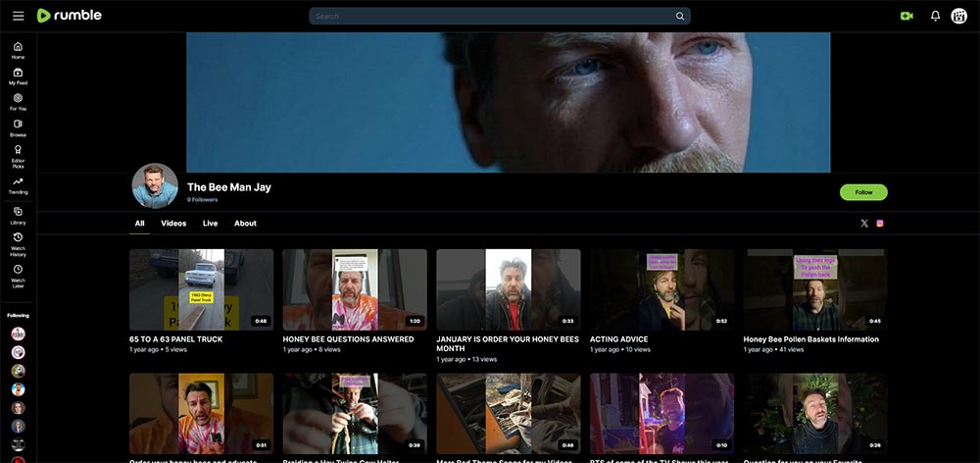Open ACTING ADVICE video thumbnail

661,289
